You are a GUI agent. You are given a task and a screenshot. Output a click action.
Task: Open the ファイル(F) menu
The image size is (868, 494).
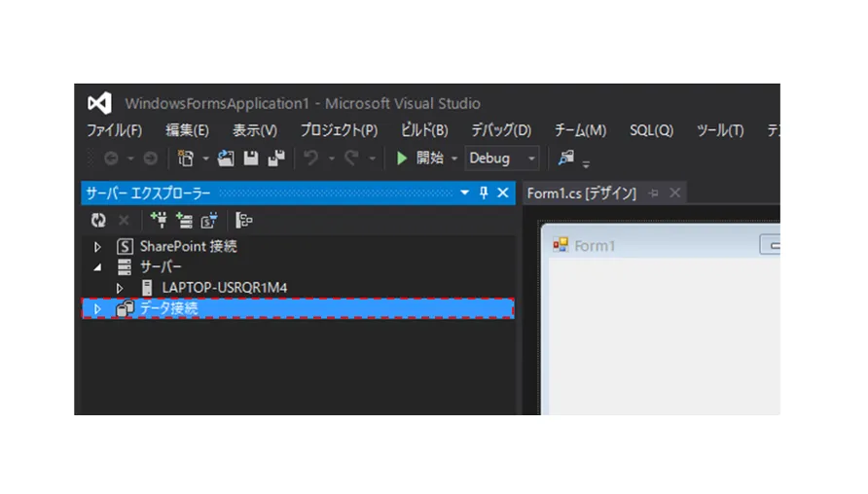[114, 130]
